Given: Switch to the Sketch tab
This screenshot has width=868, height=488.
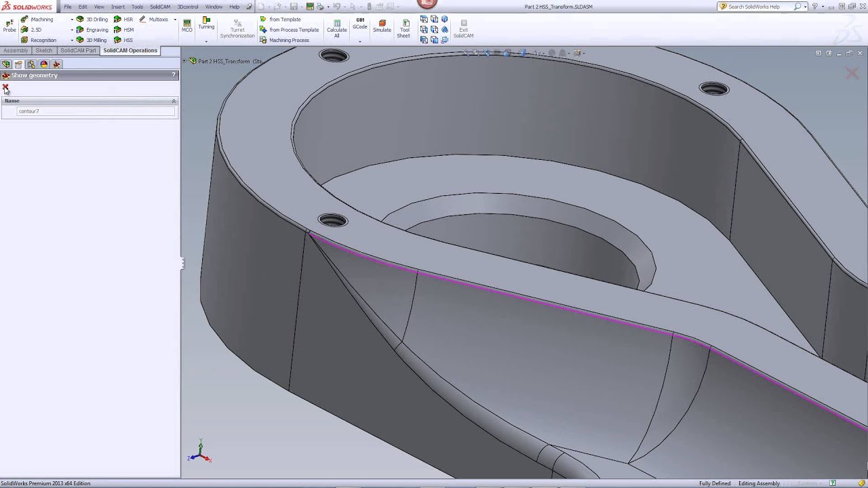Looking at the screenshot, I should pyautogui.click(x=44, y=51).
